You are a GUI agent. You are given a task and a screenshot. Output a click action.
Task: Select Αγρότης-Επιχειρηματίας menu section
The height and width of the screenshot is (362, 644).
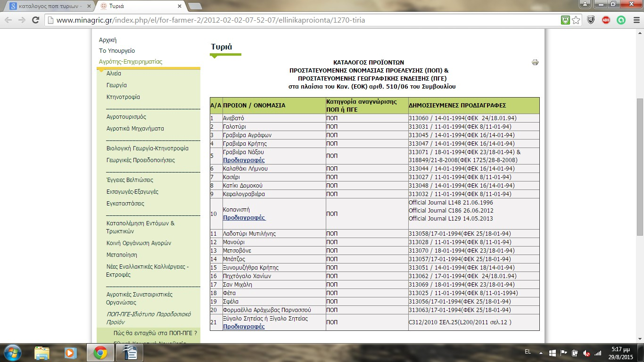pyautogui.click(x=131, y=62)
